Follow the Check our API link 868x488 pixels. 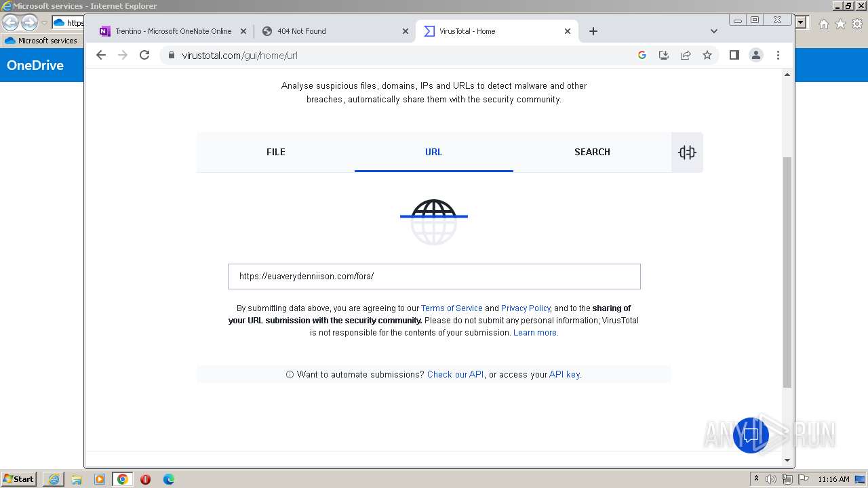pyautogui.click(x=455, y=374)
